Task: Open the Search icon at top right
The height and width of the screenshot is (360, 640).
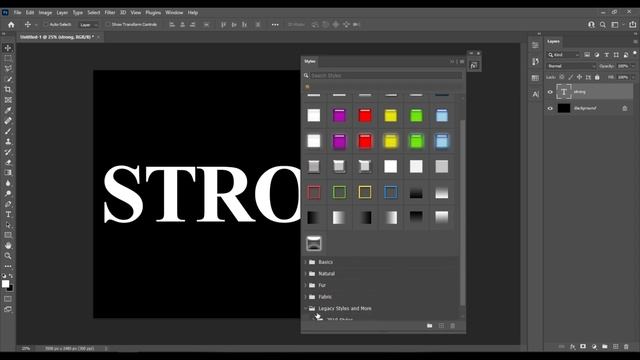Action: [x=603, y=25]
